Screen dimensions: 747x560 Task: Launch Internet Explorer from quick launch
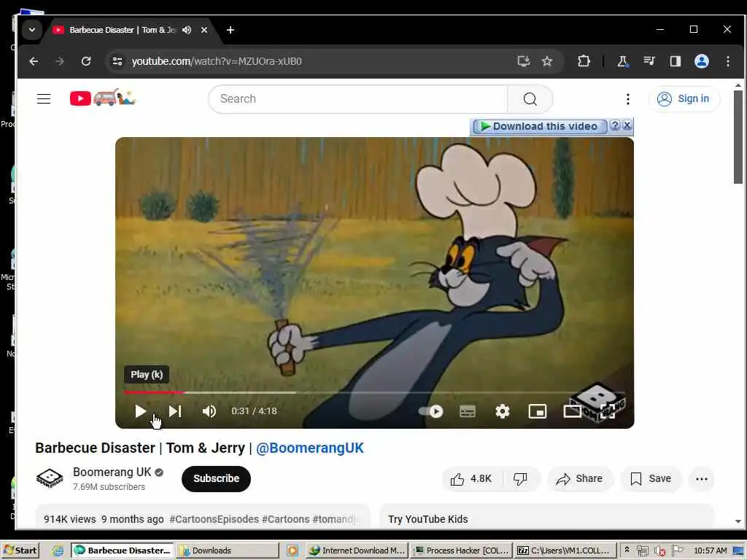pyautogui.click(x=58, y=551)
